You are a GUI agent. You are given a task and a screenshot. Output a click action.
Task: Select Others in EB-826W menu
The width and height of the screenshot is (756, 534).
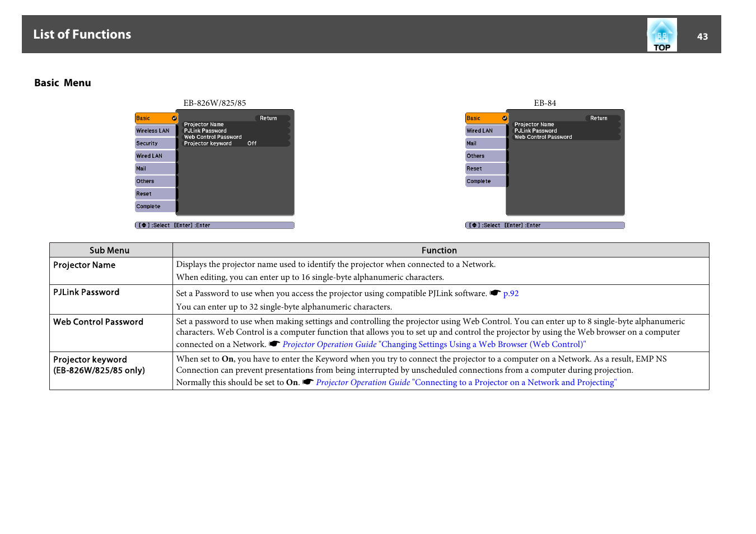point(156,181)
